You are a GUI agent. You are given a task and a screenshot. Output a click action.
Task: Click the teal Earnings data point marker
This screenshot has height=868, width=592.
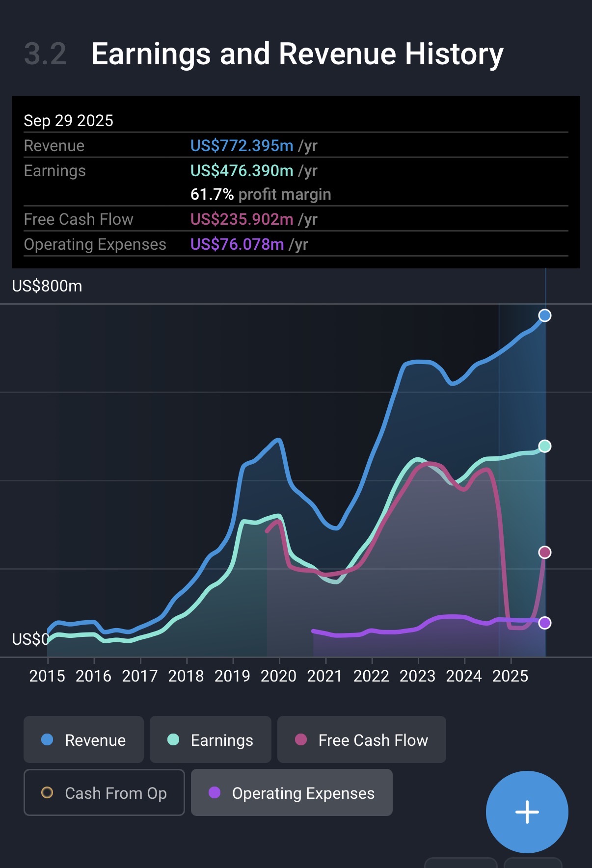(x=544, y=446)
